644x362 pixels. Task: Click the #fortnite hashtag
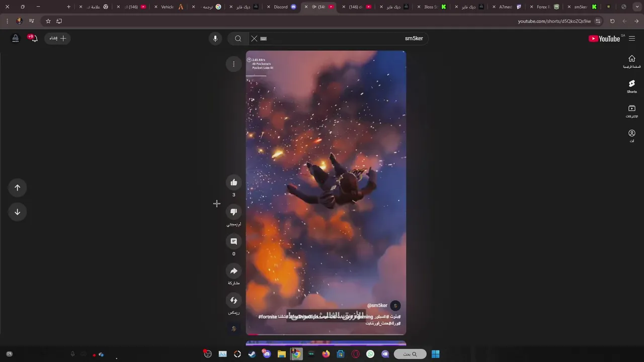(x=268, y=317)
